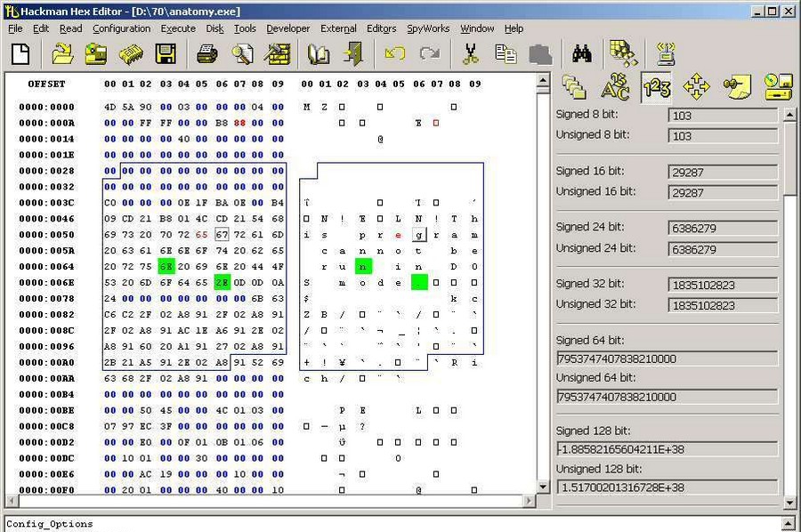Click the New file icon
The height and width of the screenshot is (532, 801).
pos(20,54)
